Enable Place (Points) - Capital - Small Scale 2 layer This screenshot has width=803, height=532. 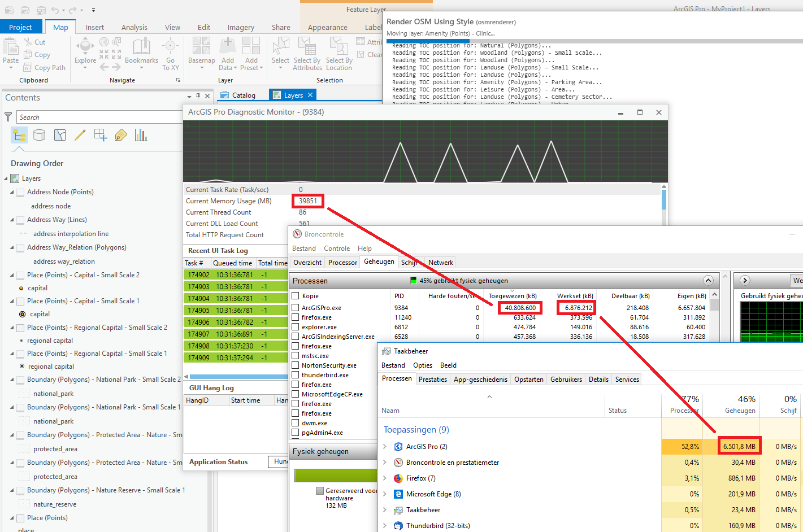[x=20, y=276]
